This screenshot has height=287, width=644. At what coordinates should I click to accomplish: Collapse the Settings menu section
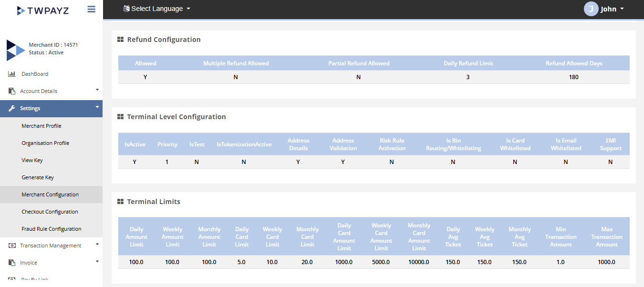(x=97, y=107)
